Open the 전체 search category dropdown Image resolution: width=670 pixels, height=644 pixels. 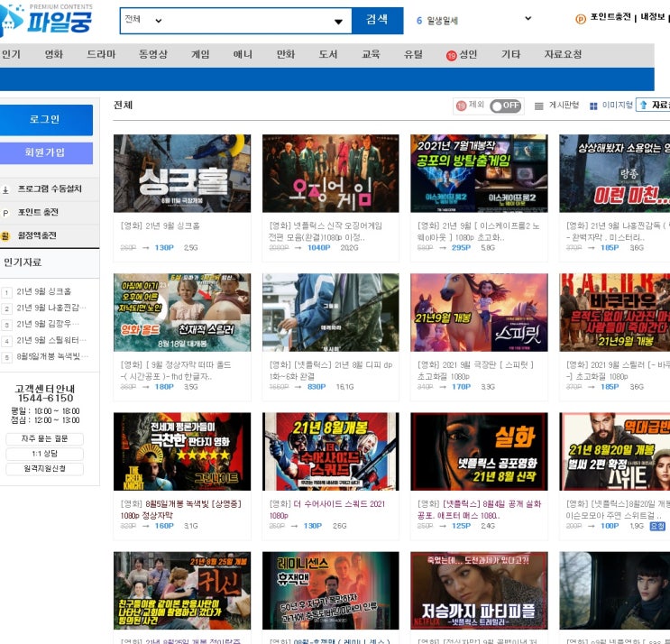143,20
